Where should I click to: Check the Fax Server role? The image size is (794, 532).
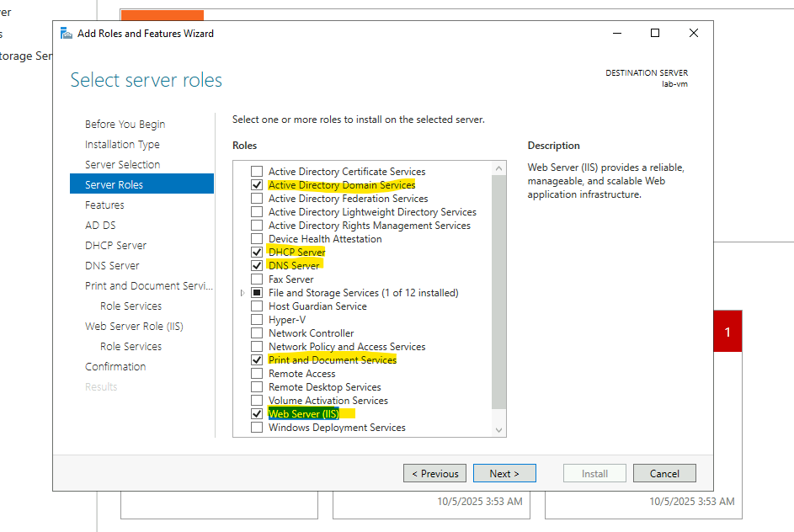point(257,279)
